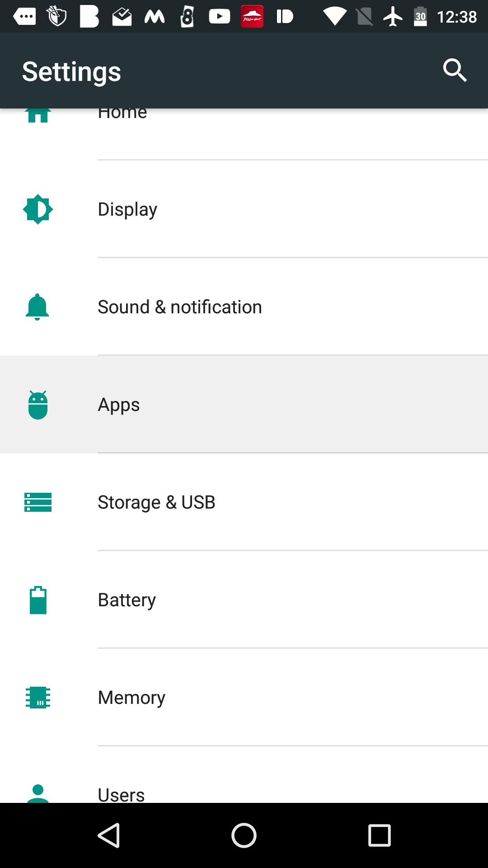Image resolution: width=488 pixels, height=868 pixels.
Task: Tap the search magnifier icon
Action: click(x=455, y=71)
